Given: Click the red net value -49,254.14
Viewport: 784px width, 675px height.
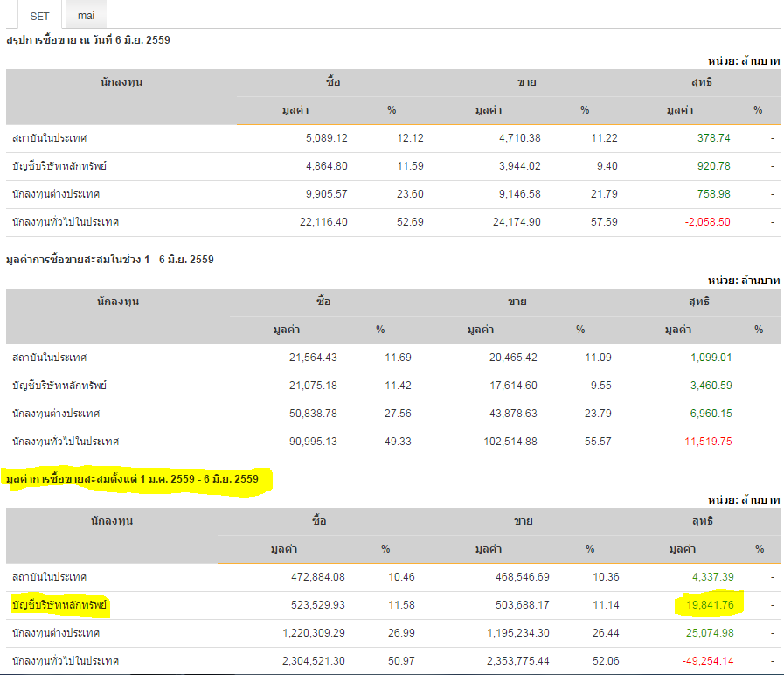Looking at the screenshot, I should (x=706, y=660).
